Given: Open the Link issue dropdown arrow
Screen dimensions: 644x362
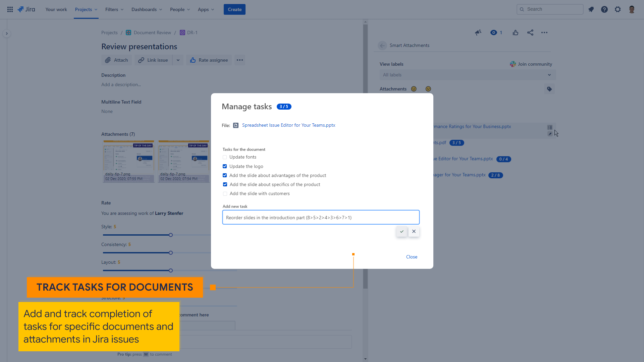Looking at the screenshot, I should 178,60.
